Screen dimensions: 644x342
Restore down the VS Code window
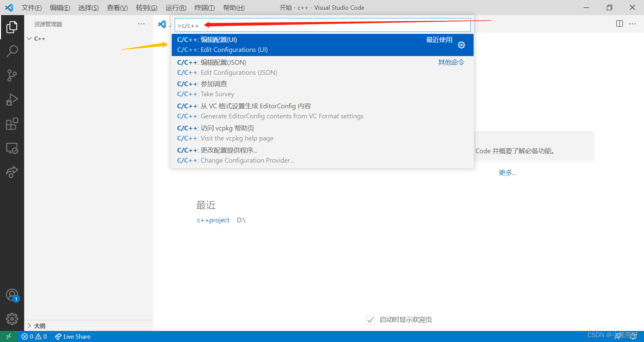click(x=609, y=7)
